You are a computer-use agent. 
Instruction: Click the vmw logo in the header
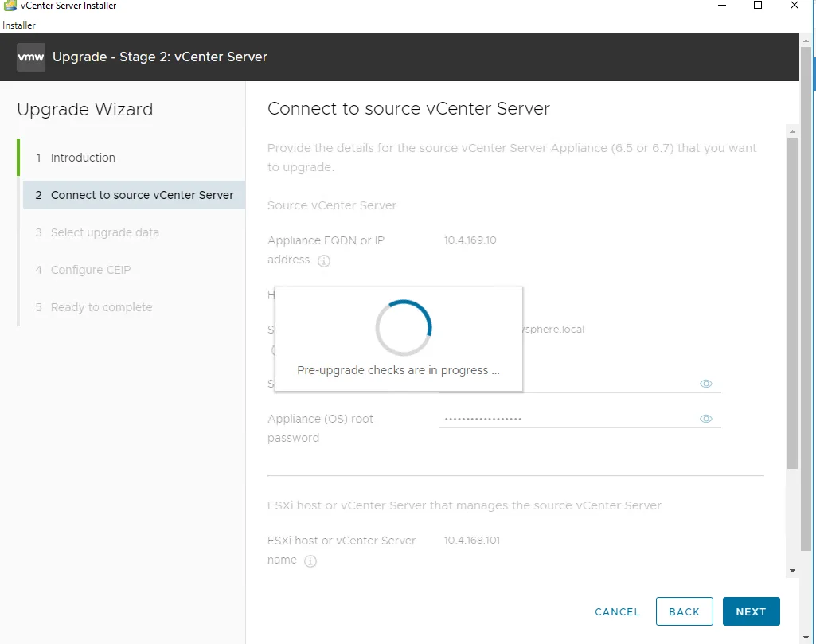click(x=31, y=57)
